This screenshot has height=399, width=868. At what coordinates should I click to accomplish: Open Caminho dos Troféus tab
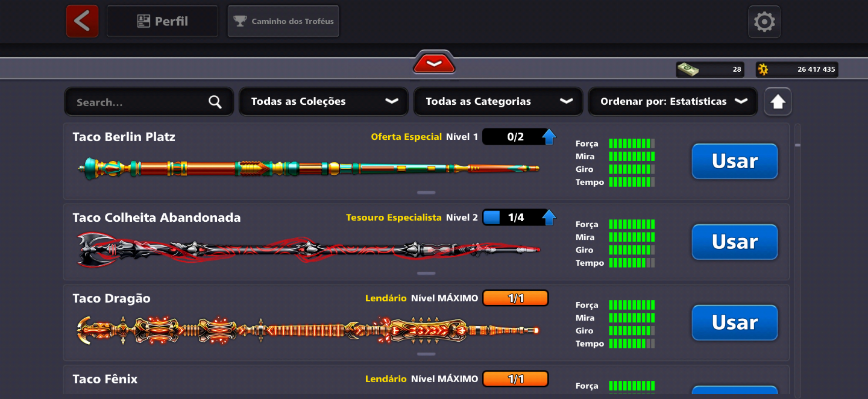click(283, 21)
